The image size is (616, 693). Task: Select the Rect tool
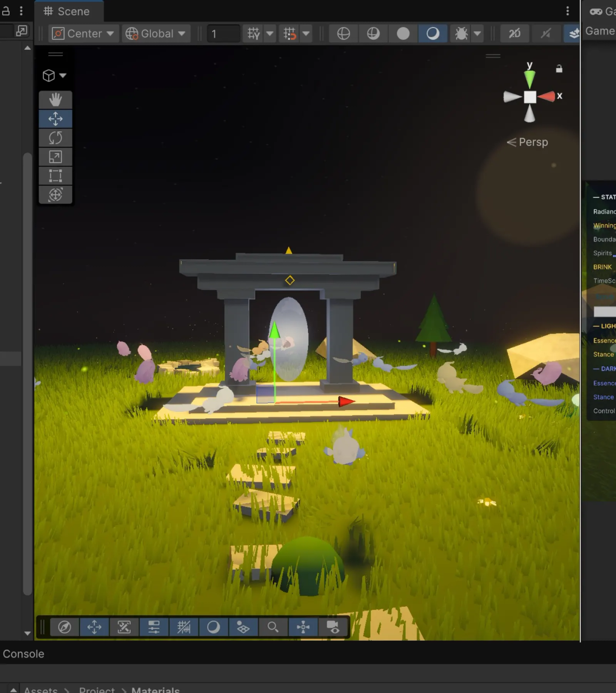point(55,176)
